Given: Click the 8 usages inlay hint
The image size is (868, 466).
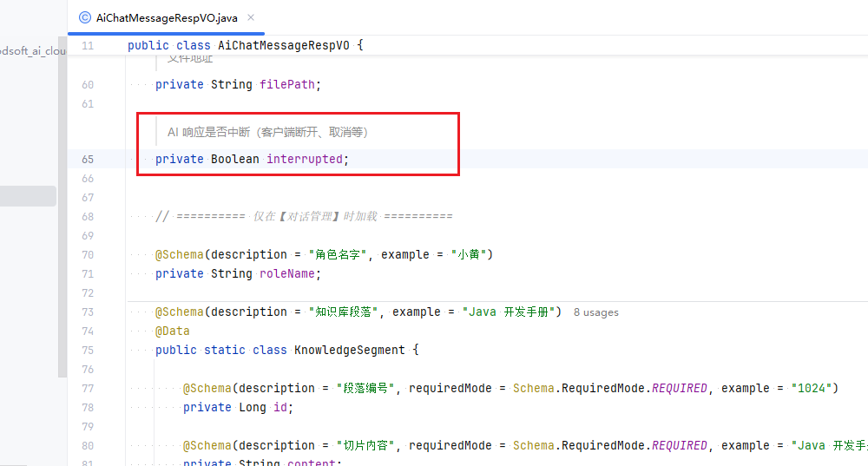Looking at the screenshot, I should [596, 312].
